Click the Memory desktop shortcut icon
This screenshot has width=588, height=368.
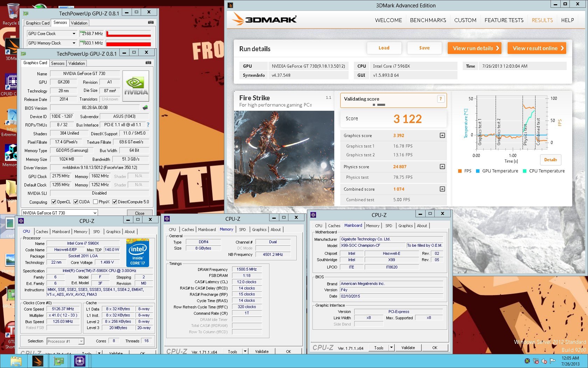10,153
